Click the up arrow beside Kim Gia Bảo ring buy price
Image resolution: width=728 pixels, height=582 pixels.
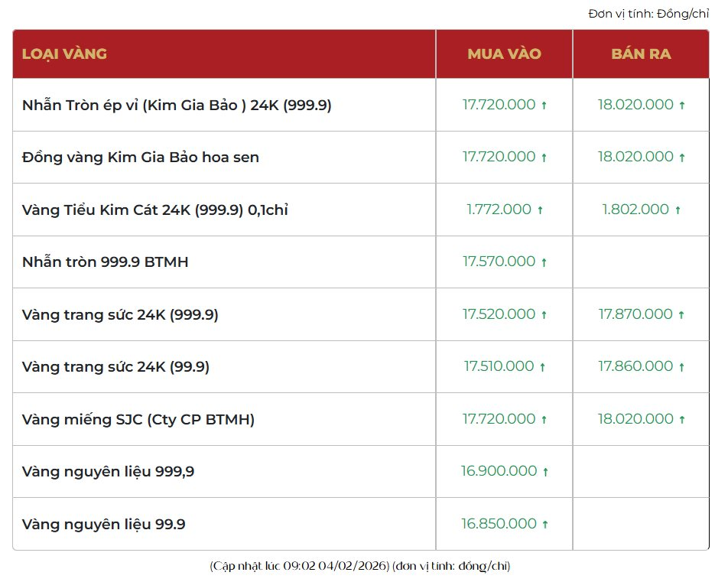coord(544,106)
